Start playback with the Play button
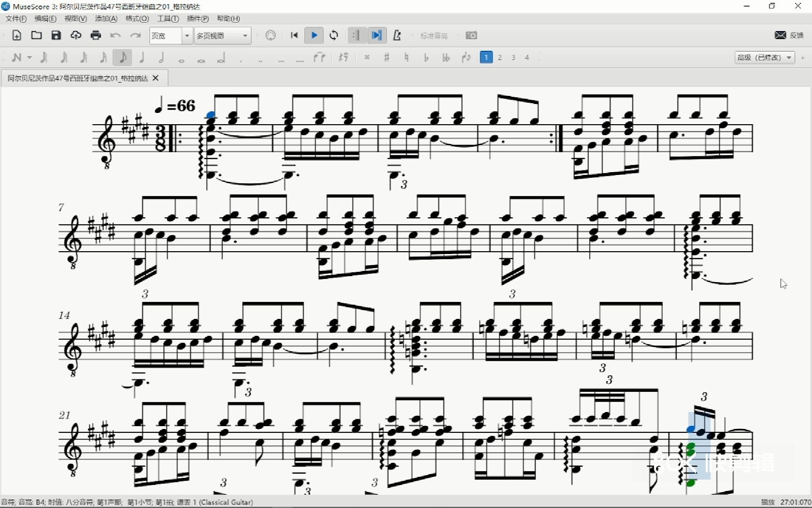The image size is (812, 508). click(314, 35)
